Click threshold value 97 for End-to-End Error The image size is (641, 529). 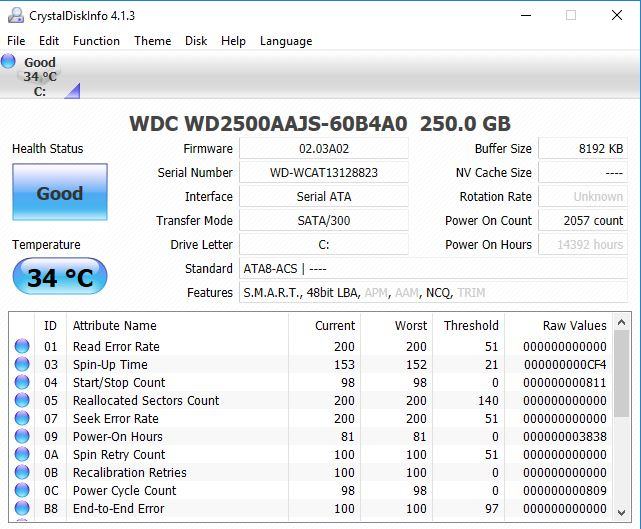coord(491,508)
